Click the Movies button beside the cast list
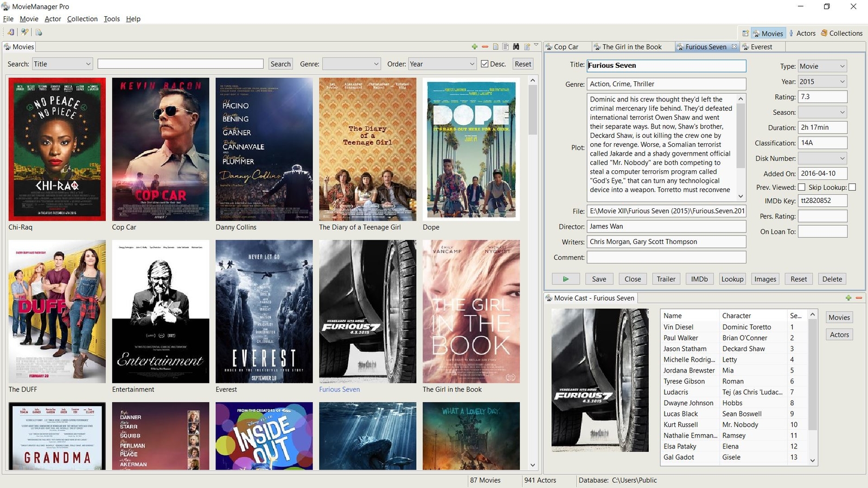This screenshot has width=868, height=488. click(839, 318)
